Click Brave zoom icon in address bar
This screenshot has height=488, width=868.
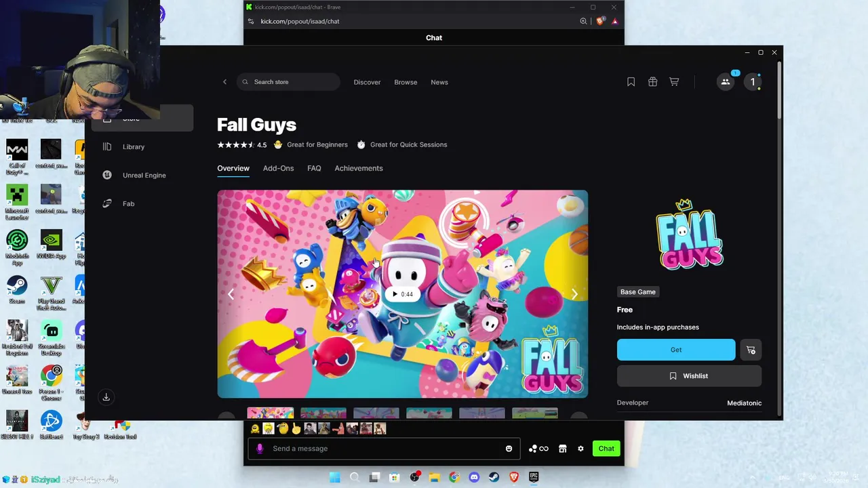click(583, 21)
